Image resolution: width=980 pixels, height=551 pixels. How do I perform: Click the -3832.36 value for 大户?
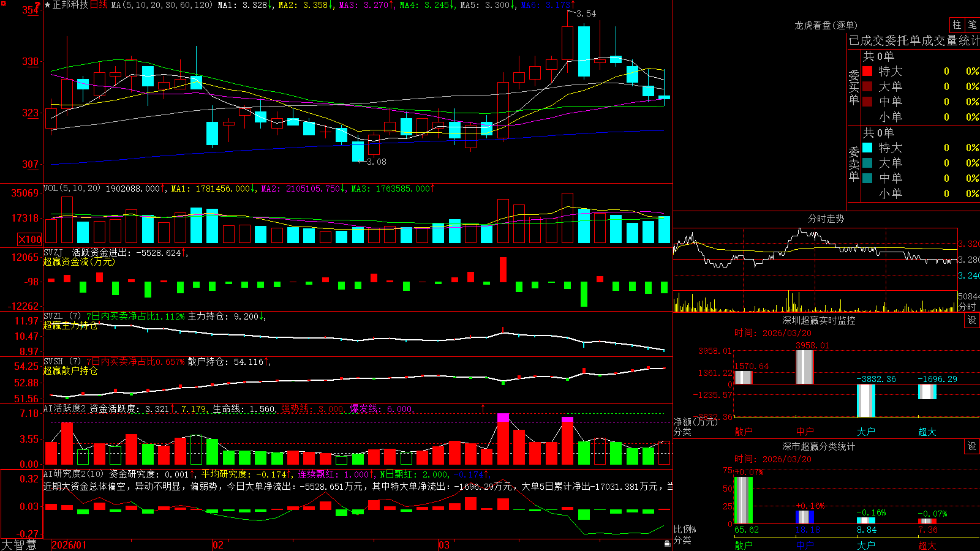(x=876, y=379)
